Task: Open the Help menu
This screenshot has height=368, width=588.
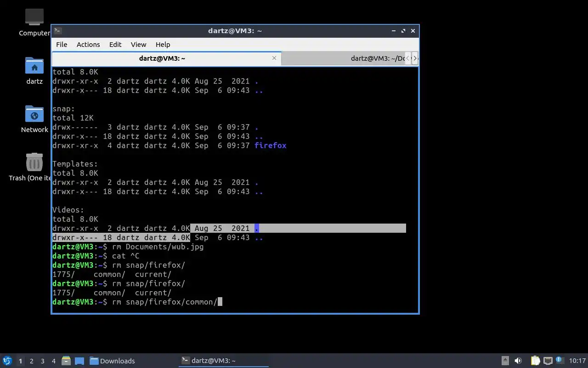Action: [163, 45]
